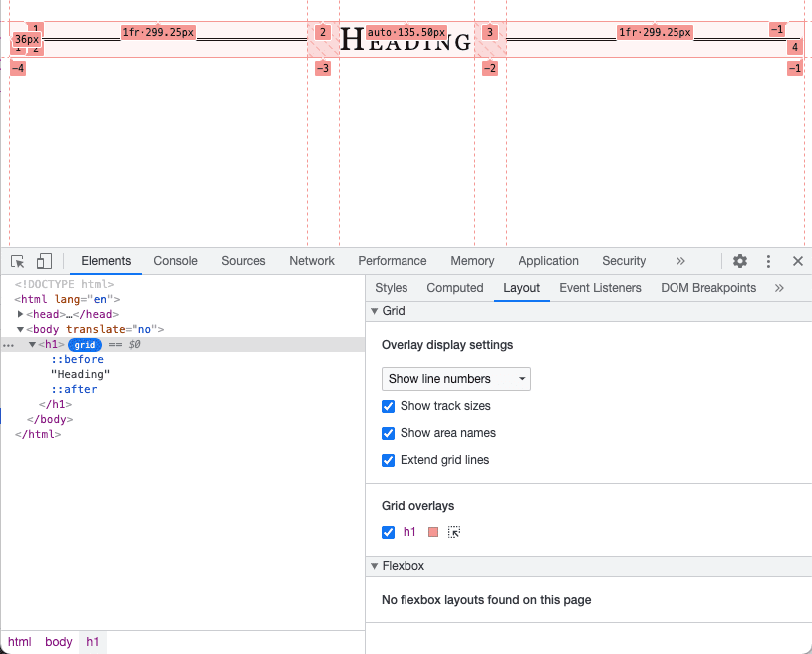Open the ellipsis menu beside the h1 node
The width and height of the screenshot is (812, 654).
8,344
